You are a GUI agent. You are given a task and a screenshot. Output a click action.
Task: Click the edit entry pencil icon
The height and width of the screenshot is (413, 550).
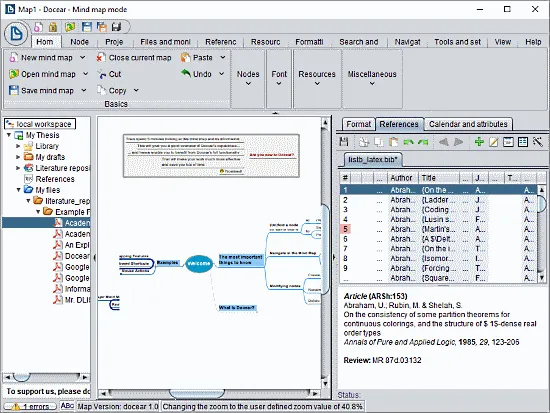pos(494,142)
